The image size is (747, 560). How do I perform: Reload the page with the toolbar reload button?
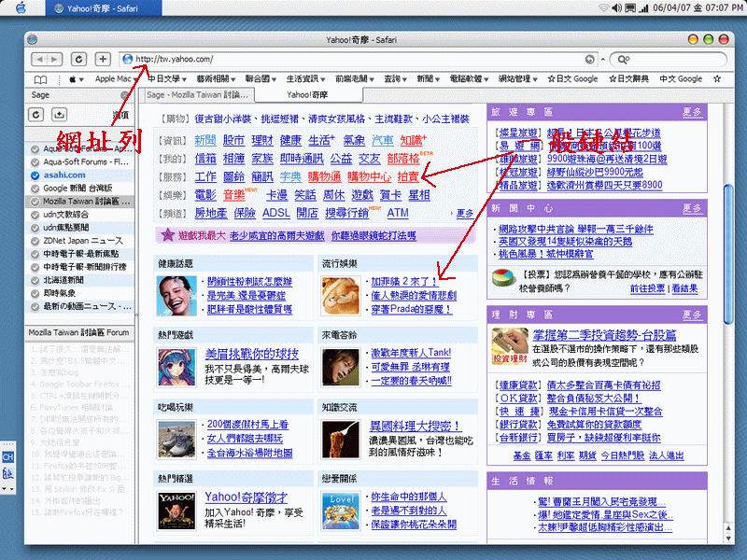(x=78, y=59)
